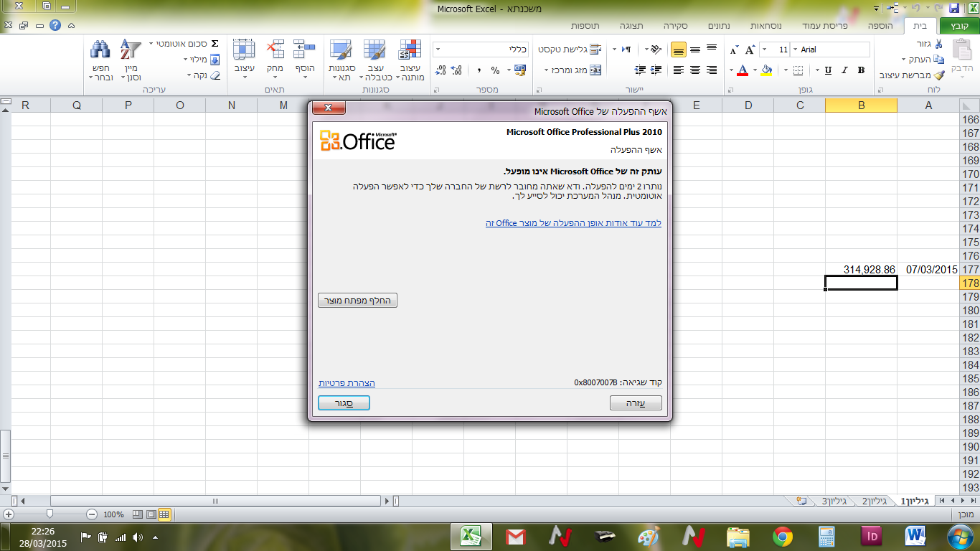This screenshot has height=551, width=980.
Task: Open Sort and Filter (מיין וסנן) dropdown
Action: 131,60
